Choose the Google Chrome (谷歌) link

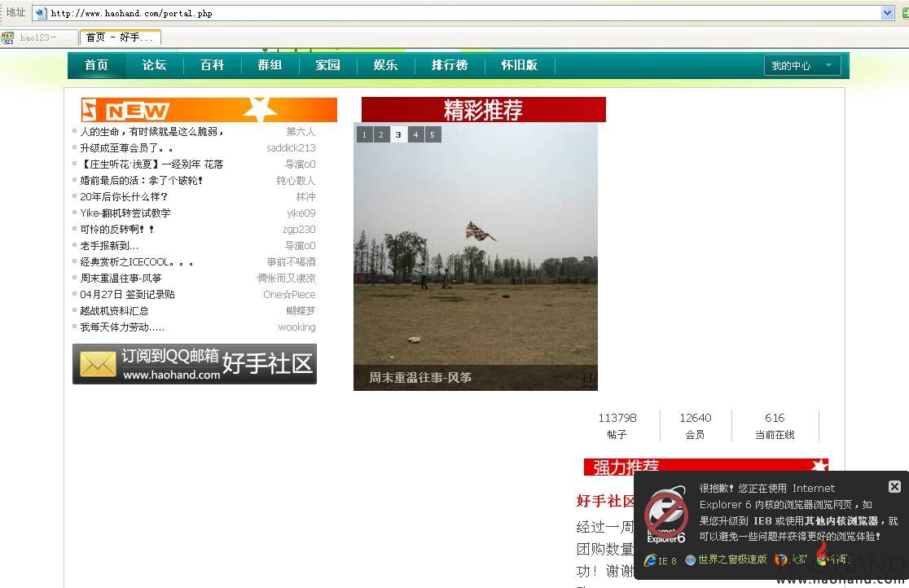click(832, 559)
